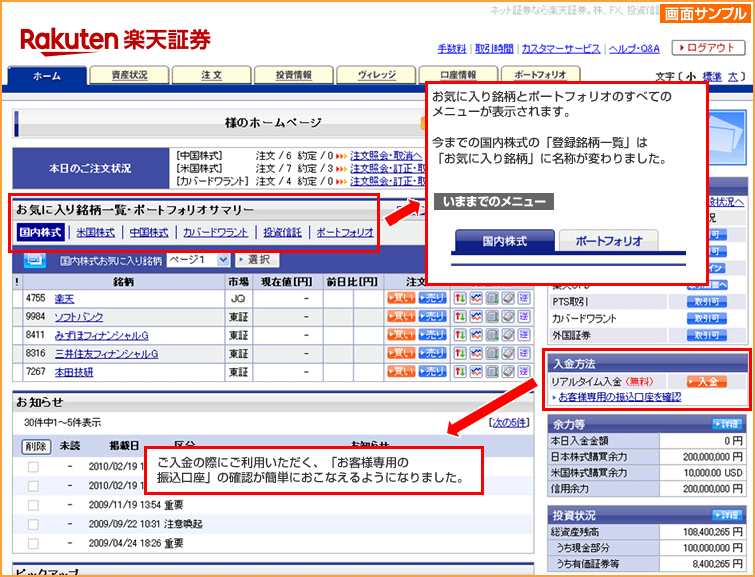755x577 pixels.
Task: Click the 買い button for 楽天
Action: 401,299
